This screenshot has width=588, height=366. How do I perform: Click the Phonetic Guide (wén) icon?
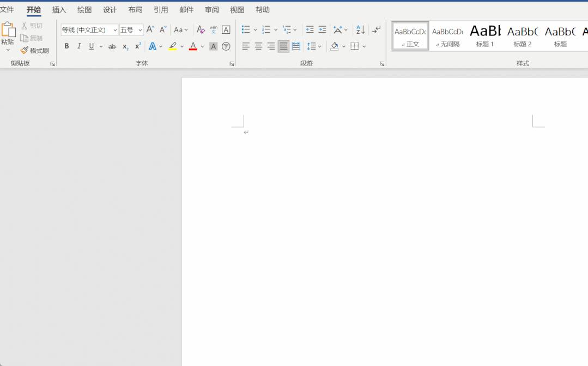(x=213, y=30)
